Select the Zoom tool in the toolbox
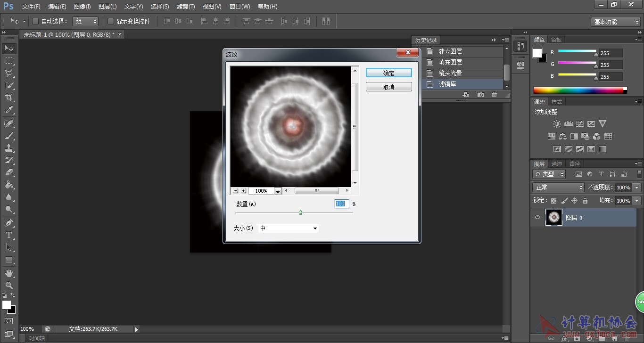The image size is (644, 343). click(x=9, y=286)
